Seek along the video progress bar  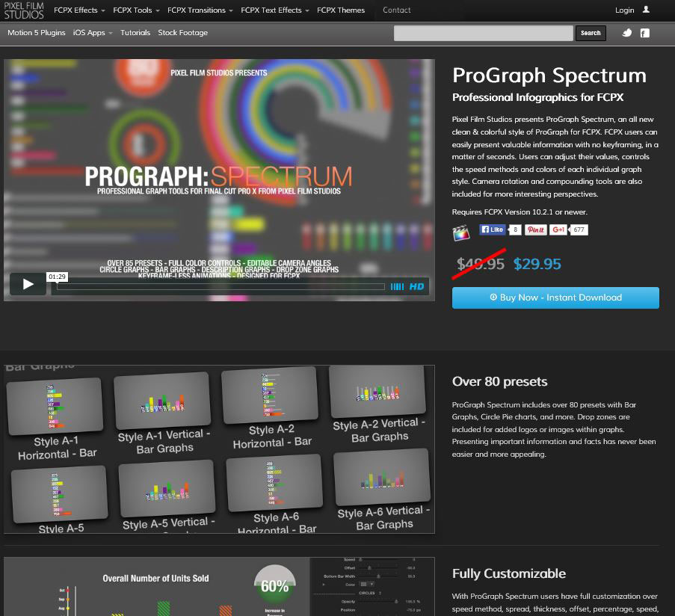221,286
